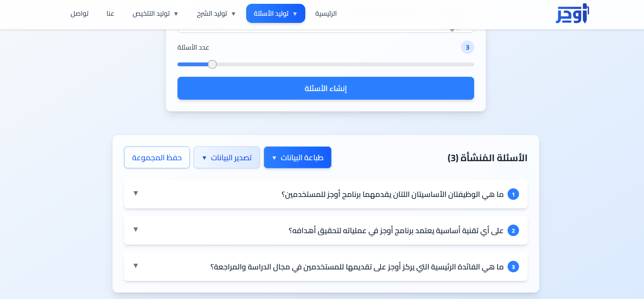Click the أوجز logo

[x=572, y=13]
